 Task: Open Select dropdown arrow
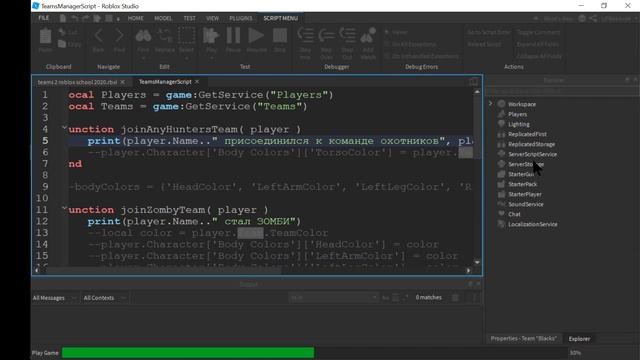click(x=186, y=58)
